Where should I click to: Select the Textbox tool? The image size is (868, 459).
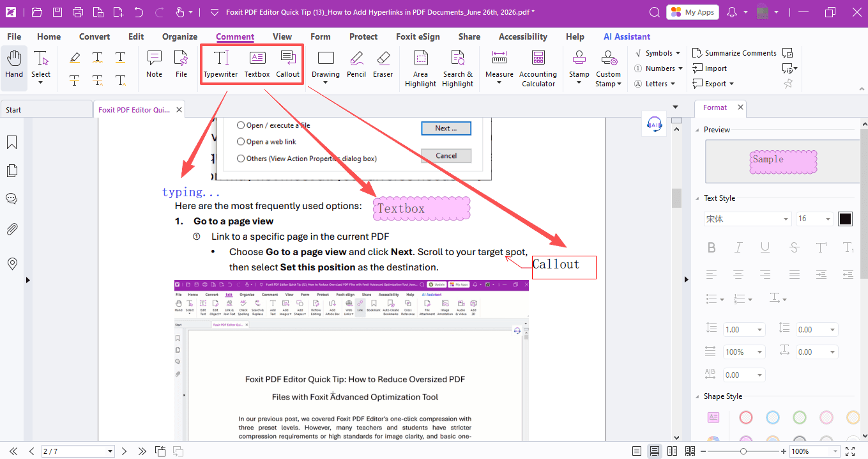pos(257,65)
